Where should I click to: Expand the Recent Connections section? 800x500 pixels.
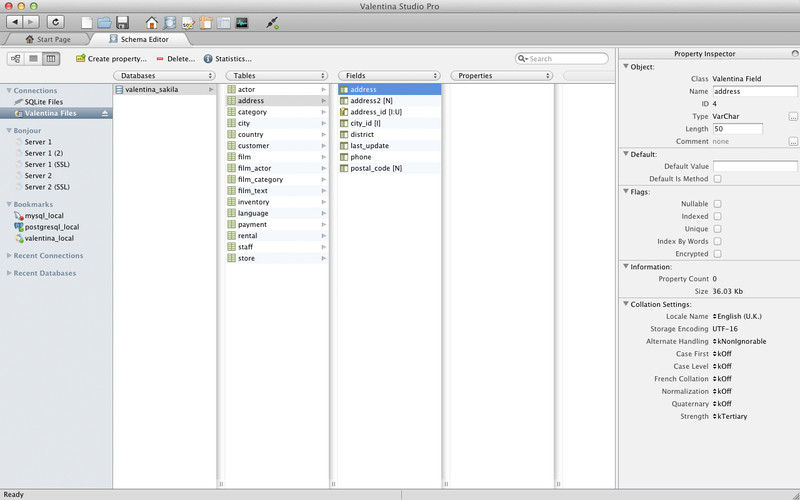9,256
